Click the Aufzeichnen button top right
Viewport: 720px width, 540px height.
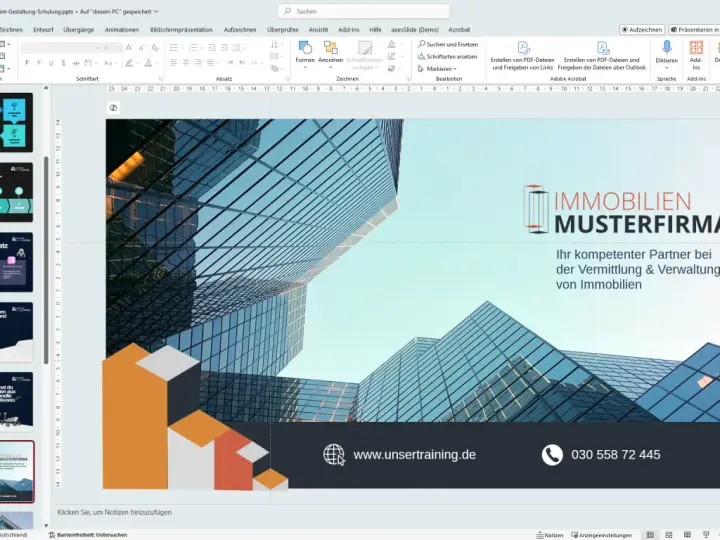coord(642,30)
